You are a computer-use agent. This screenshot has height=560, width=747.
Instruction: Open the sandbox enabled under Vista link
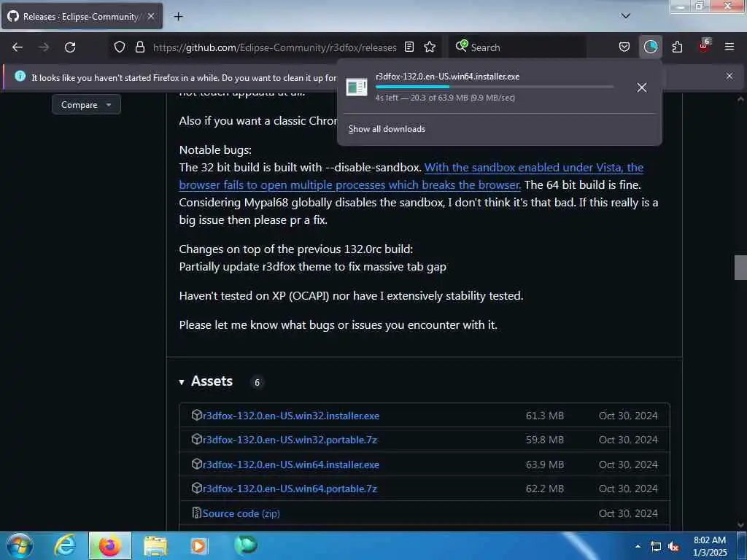click(x=411, y=176)
